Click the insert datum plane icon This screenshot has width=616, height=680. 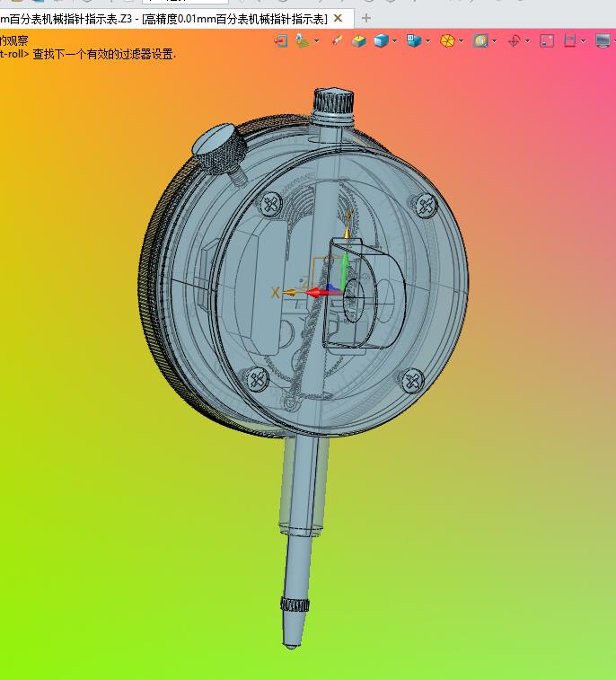coord(302,40)
